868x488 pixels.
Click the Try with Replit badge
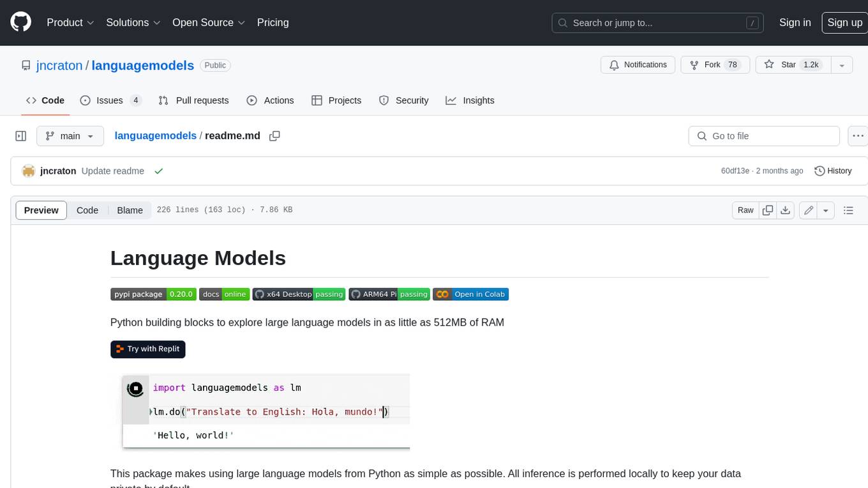coord(148,349)
